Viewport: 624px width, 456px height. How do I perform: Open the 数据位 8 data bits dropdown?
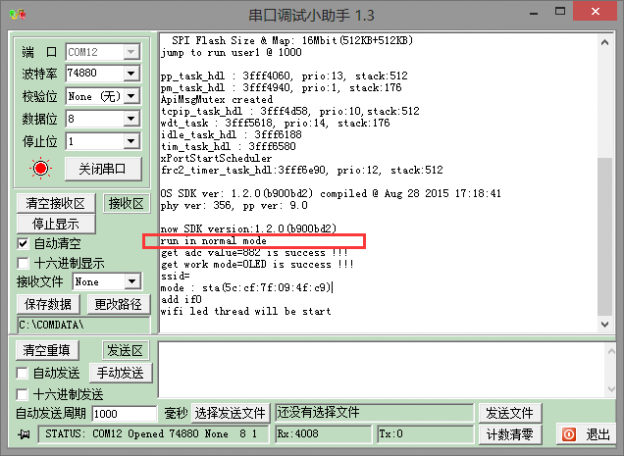pos(131,119)
